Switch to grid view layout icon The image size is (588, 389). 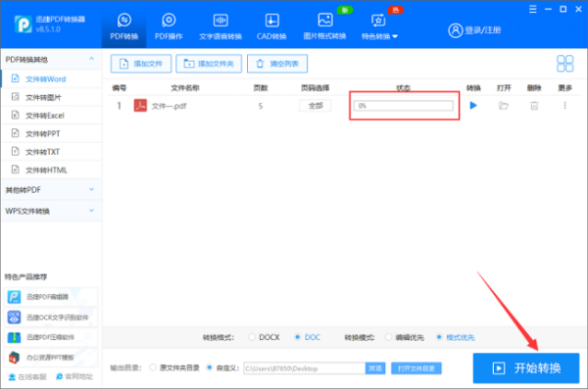pyautogui.click(x=564, y=64)
